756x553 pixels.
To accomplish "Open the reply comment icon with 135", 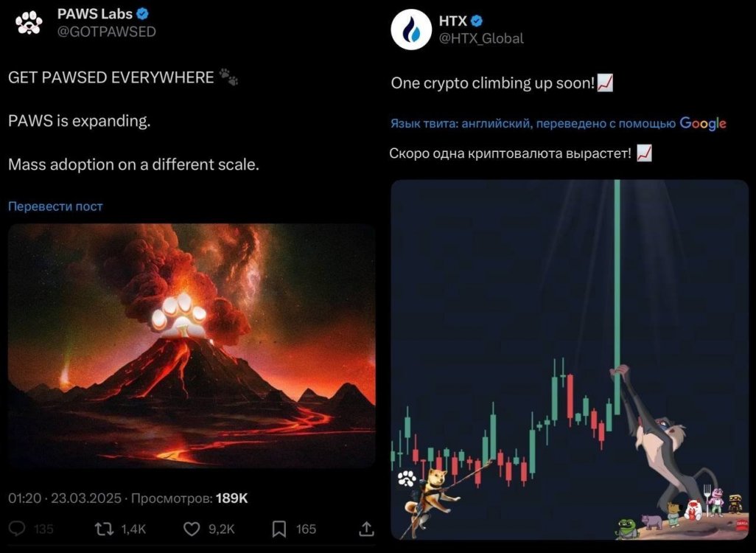I will pyautogui.click(x=17, y=529).
